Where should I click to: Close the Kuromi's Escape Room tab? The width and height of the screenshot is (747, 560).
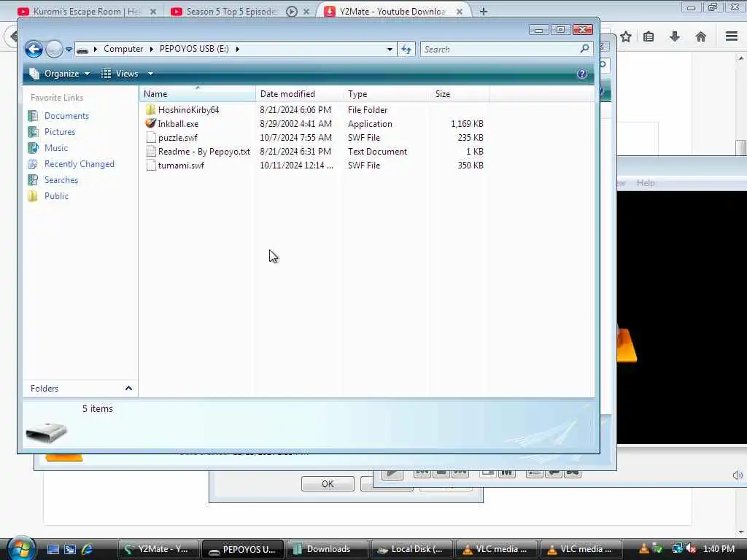click(153, 12)
